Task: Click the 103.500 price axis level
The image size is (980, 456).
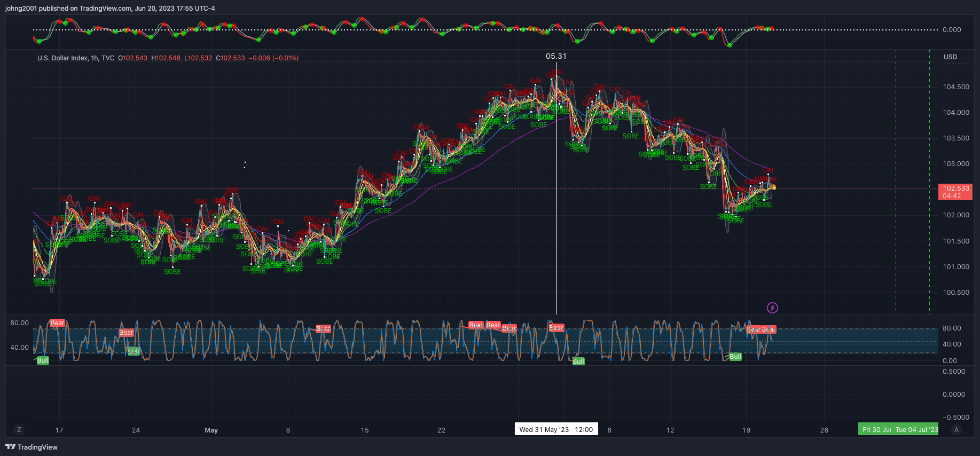Action: coord(956,138)
